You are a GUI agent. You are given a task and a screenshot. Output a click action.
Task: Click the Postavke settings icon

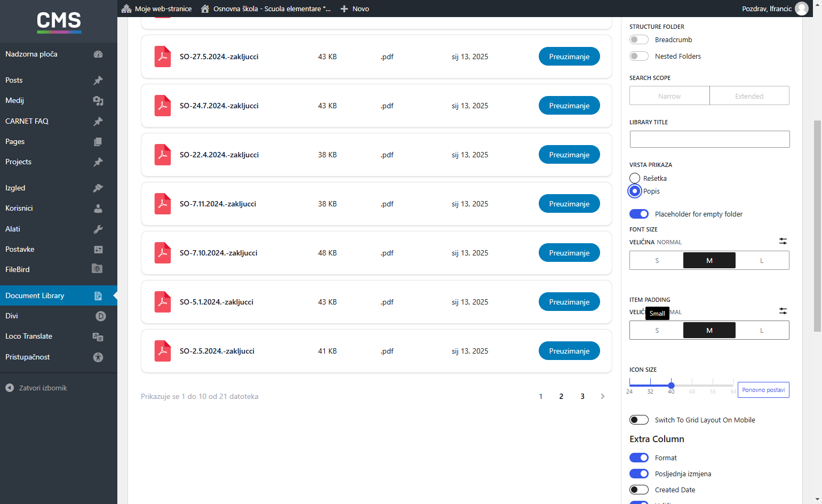(98, 250)
